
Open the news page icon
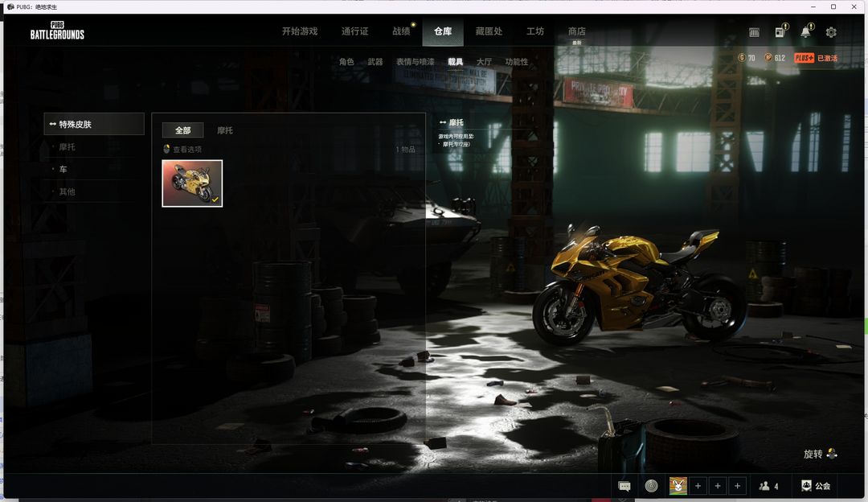point(780,32)
